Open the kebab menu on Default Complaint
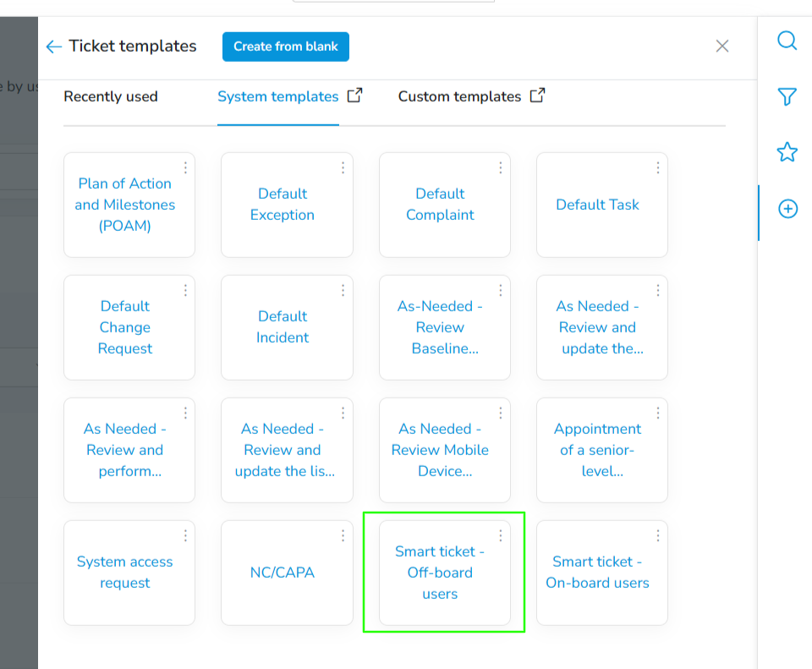Viewport: 812px width, 669px height. click(x=500, y=167)
